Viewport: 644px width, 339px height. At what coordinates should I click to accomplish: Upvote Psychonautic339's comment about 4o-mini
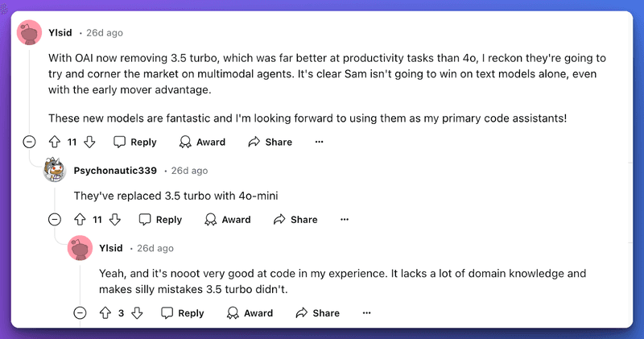[x=80, y=220]
